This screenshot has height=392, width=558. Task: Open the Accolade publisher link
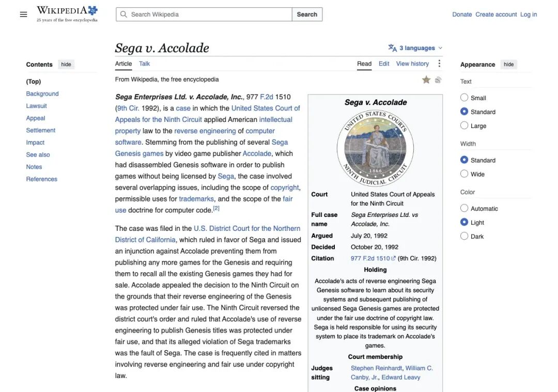click(x=257, y=153)
